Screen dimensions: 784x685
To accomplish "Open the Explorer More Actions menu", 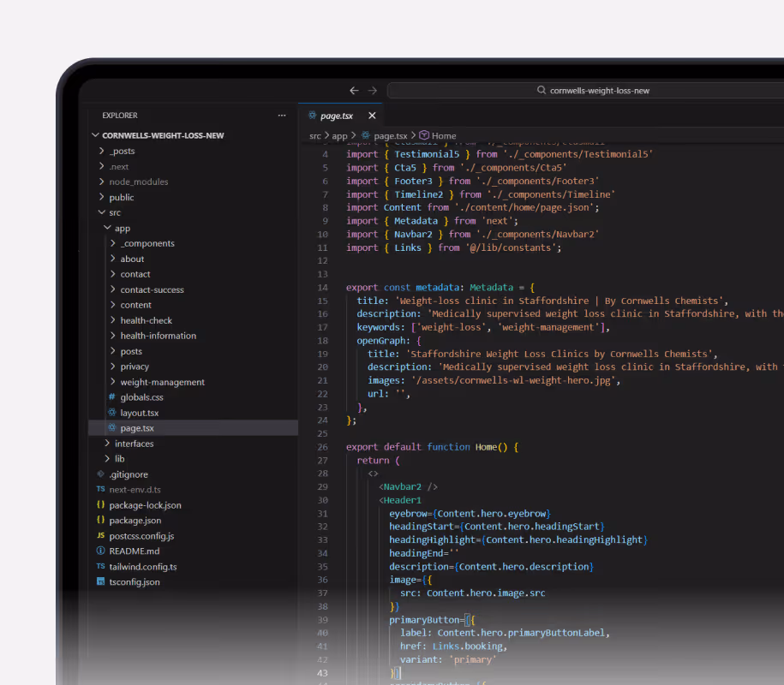I will point(281,115).
